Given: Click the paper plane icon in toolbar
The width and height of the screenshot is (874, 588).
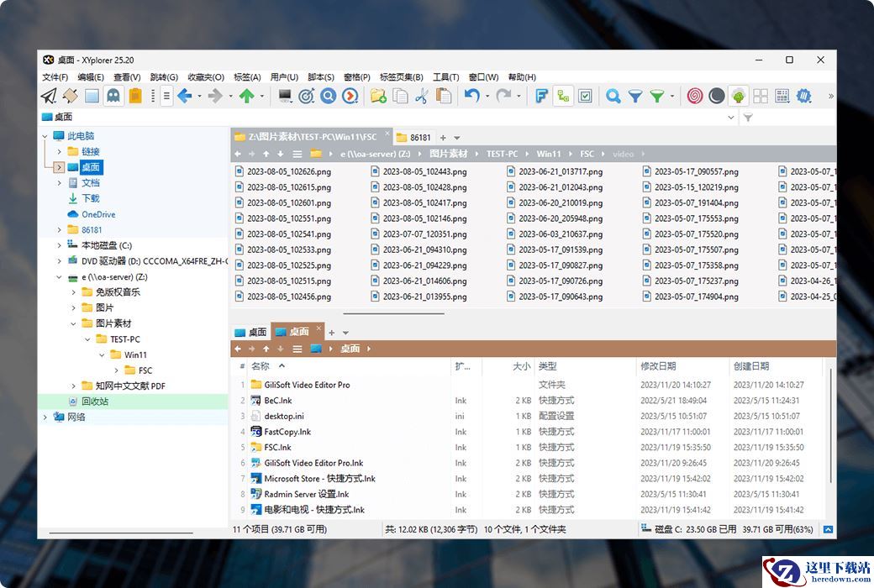Looking at the screenshot, I should (x=49, y=97).
